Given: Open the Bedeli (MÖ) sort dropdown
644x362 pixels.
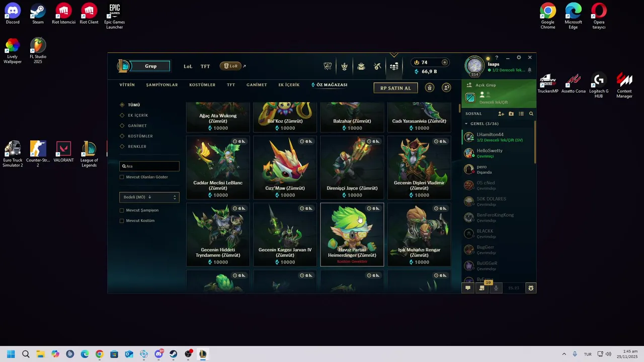Looking at the screenshot, I should pyautogui.click(x=149, y=197).
